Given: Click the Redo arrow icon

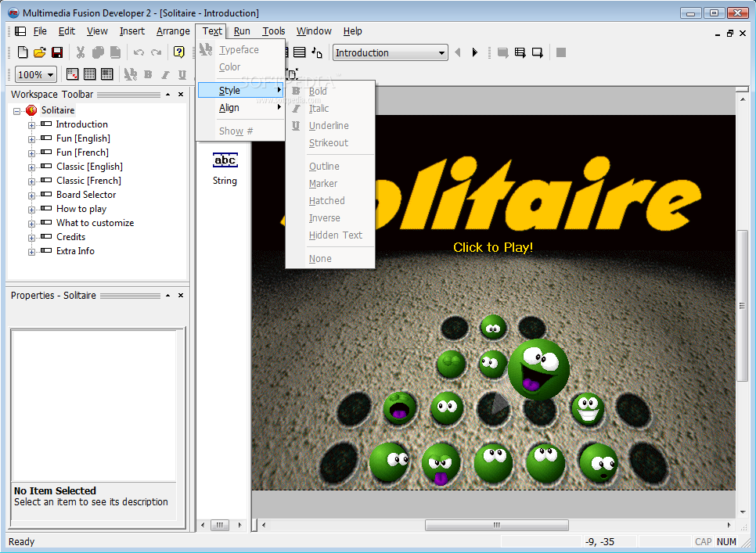Looking at the screenshot, I should [156, 52].
